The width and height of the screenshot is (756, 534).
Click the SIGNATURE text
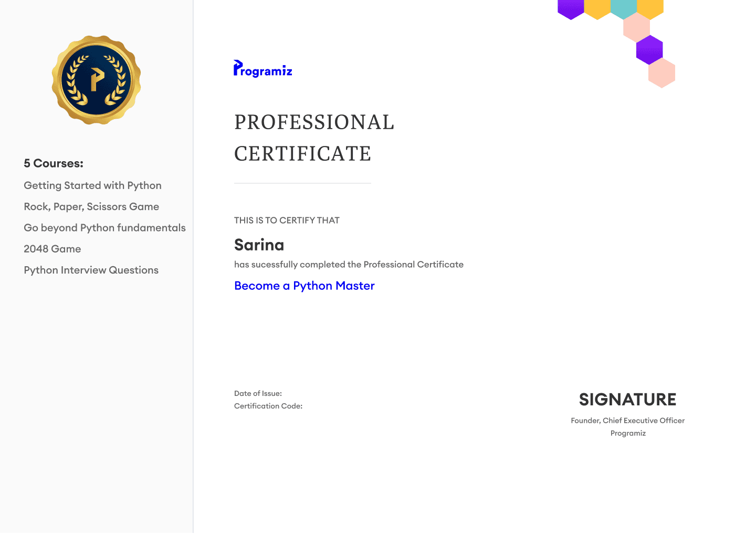coord(627,400)
